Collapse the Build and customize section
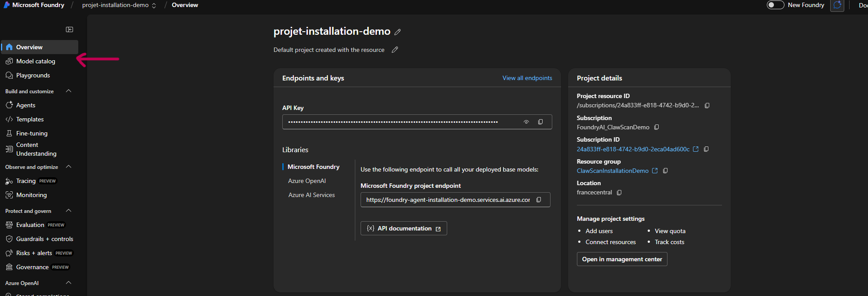868x296 pixels. click(x=69, y=91)
